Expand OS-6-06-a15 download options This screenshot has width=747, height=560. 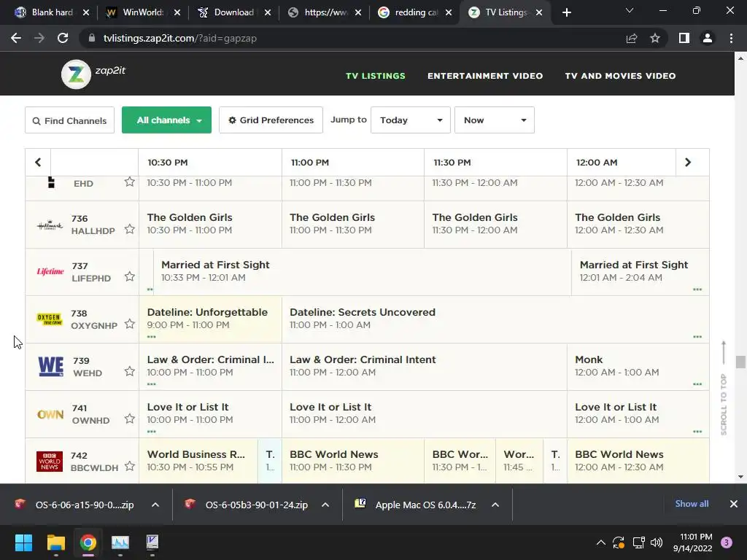tap(155, 505)
